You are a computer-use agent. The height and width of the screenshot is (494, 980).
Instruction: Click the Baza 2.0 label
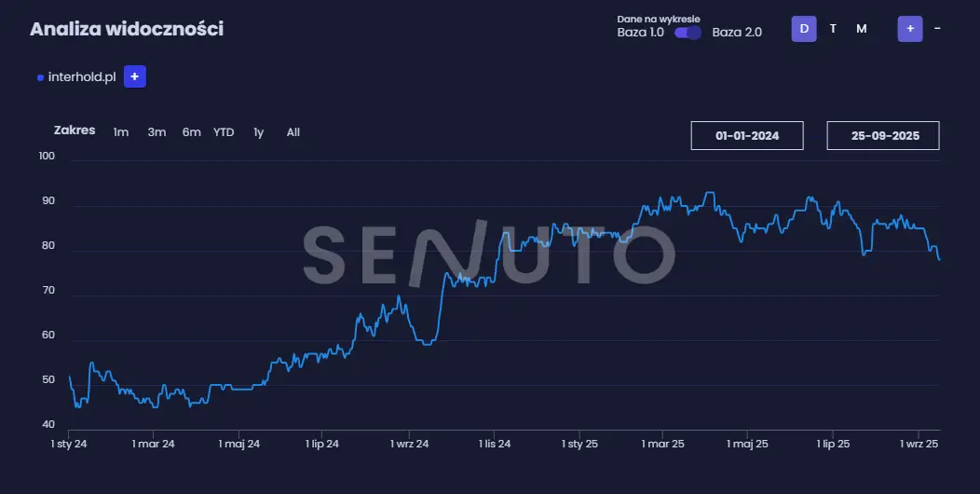[737, 33]
